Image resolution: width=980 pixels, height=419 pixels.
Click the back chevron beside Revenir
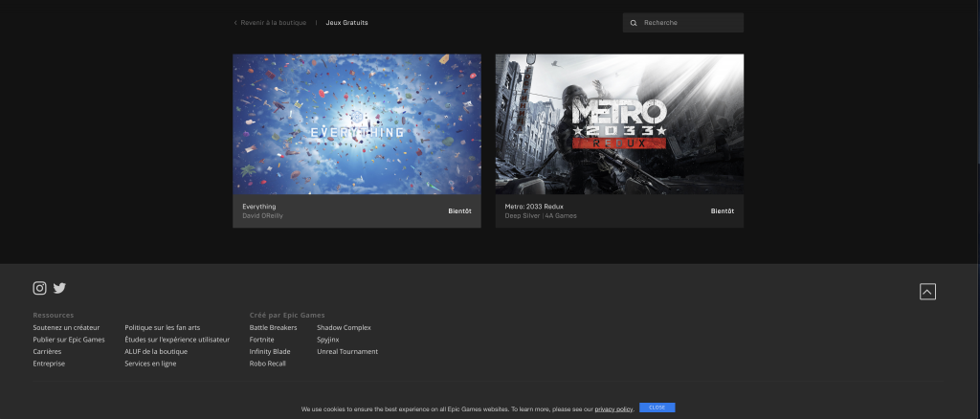[235, 23]
